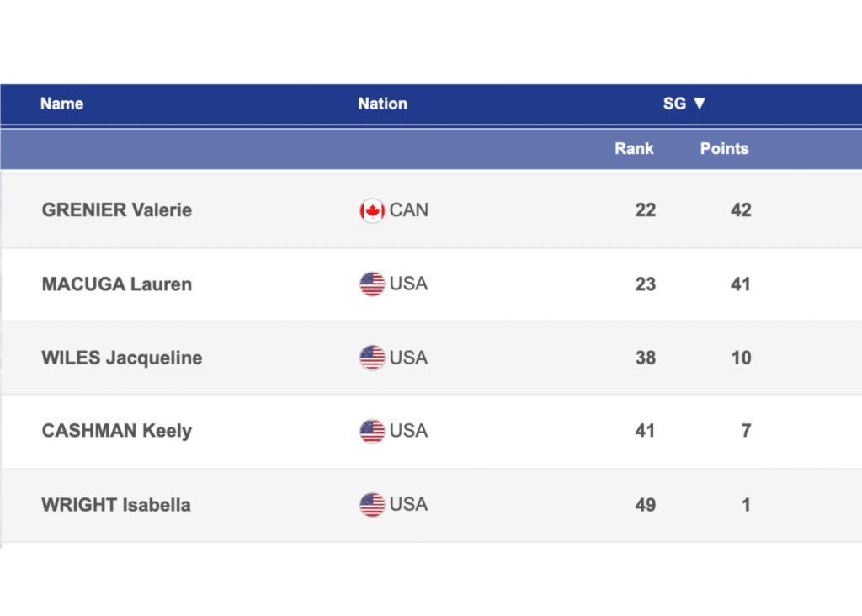862x616 pixels.
Task: Click the CAN nation code text
Action: 409,210
